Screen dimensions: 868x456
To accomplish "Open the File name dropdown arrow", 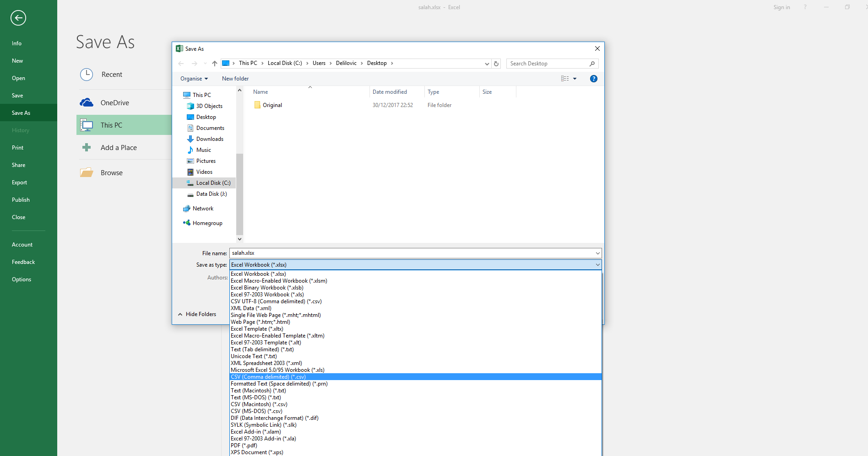I will (597, 253).
